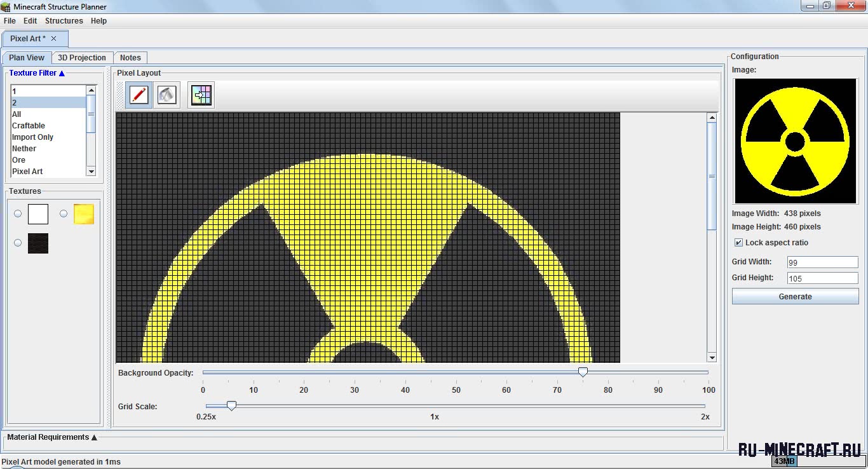Select the pencil draw tool
This screenshot has height=469, width=868.
[x=139, y=95]
